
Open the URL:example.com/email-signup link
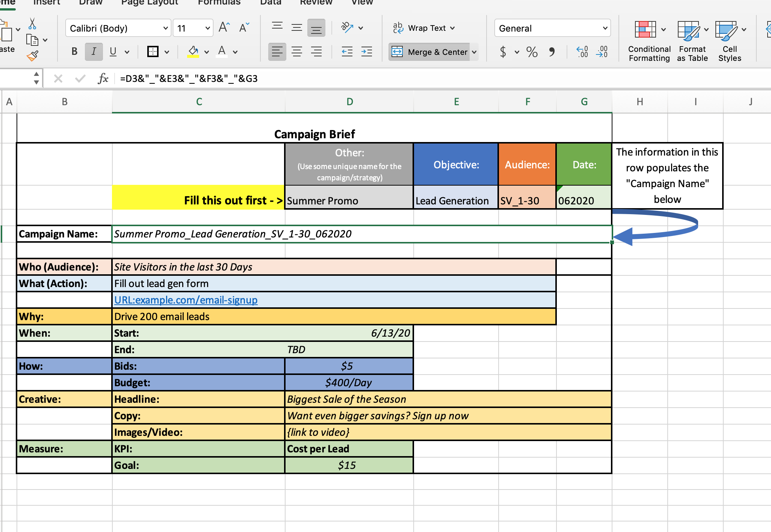[186, 300]
